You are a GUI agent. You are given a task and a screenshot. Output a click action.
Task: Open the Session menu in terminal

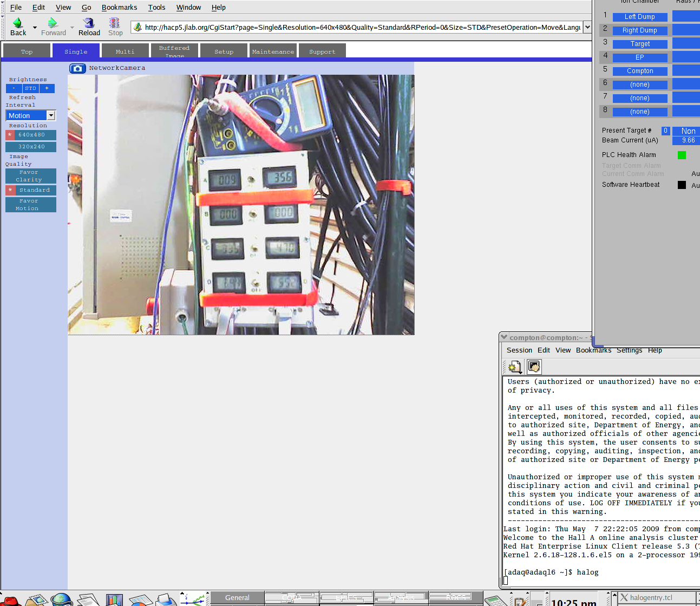point(519,350)
